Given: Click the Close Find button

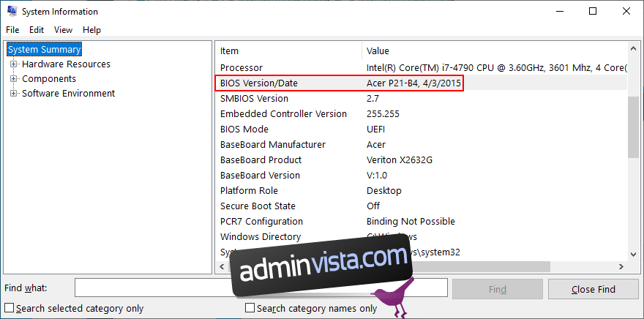Looking at the screenshot, I should 594,289.
